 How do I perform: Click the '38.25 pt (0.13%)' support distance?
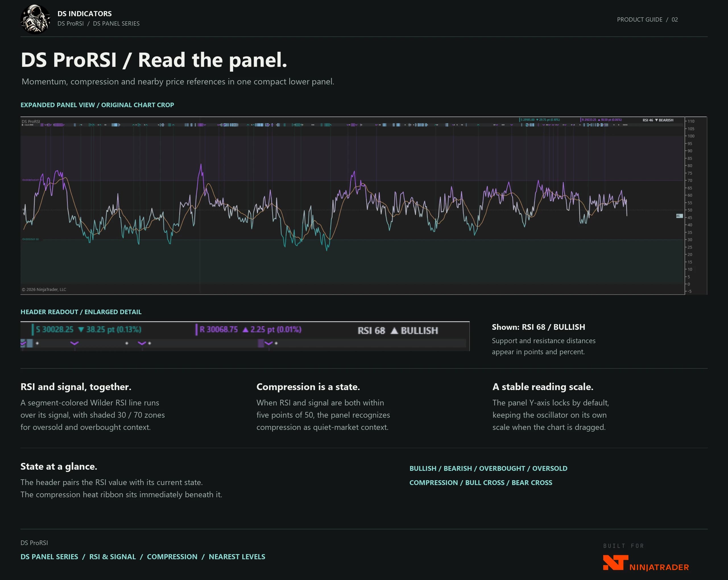[114, 330]
